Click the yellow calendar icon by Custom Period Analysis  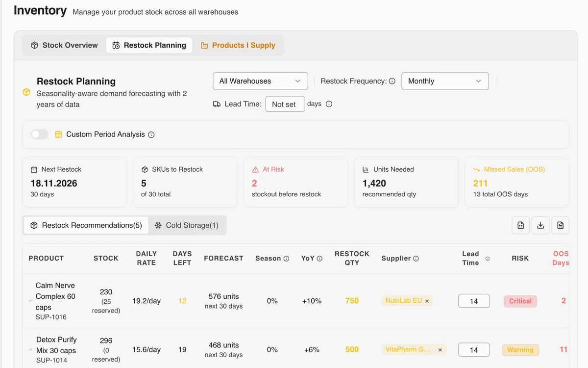[x=58, y=134]
